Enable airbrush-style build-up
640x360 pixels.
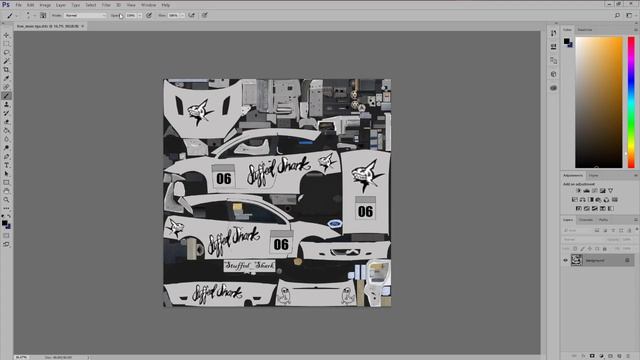(x=191, y=15)
